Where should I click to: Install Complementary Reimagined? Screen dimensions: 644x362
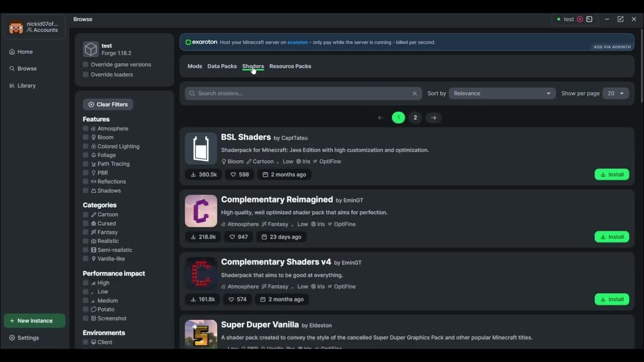click(x=612, y=237)
